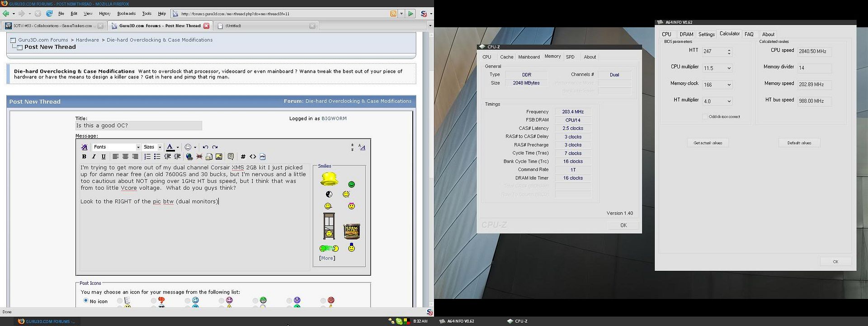Increase indent in message editor
Image resolution: width=868 pixels, height=326 pixels.
coord(177,157)
